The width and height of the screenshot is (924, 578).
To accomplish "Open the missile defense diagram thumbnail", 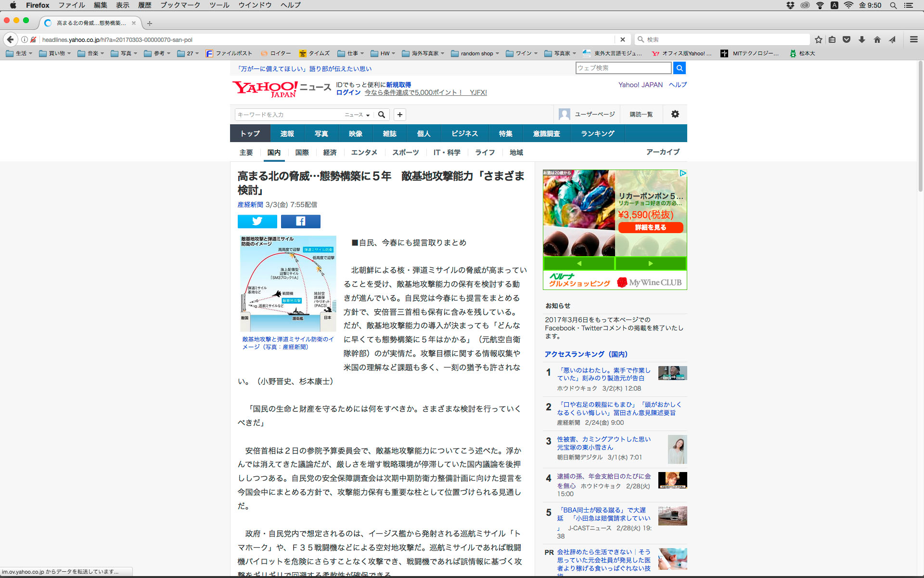I will [288, 283].
